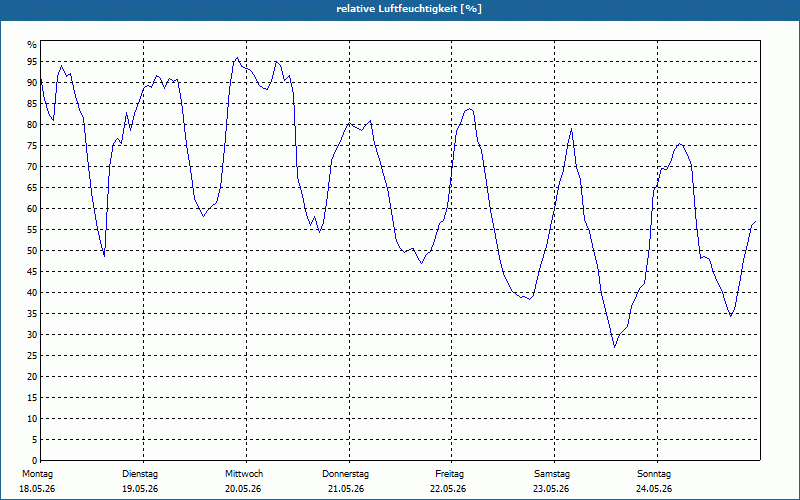Click the date '18.05.26'
The width and height of the screenshot is (800, 500).
pyautogui.click(x=37, y=489)
